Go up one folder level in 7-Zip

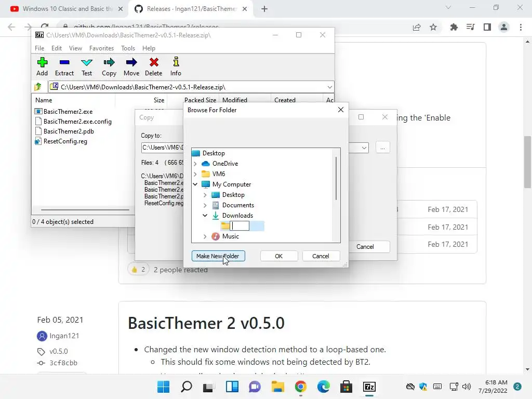(38, 87)
